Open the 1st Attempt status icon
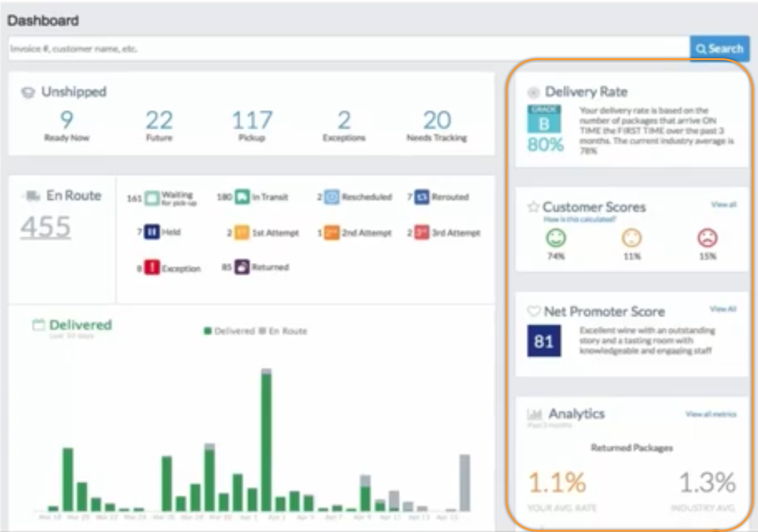 point(242,233)
